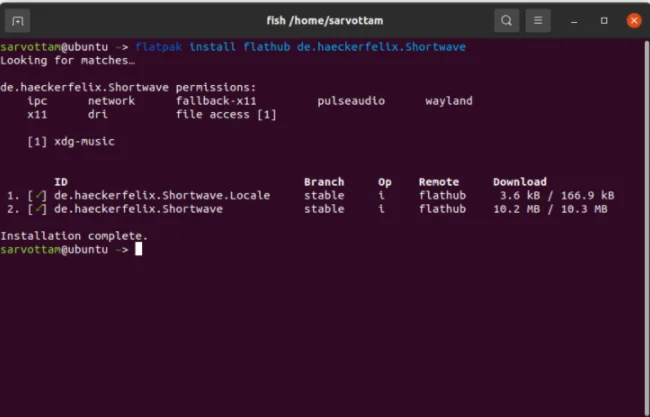Open a new terminal tab
Screen dimensions: 650x417
pos(19,20)
